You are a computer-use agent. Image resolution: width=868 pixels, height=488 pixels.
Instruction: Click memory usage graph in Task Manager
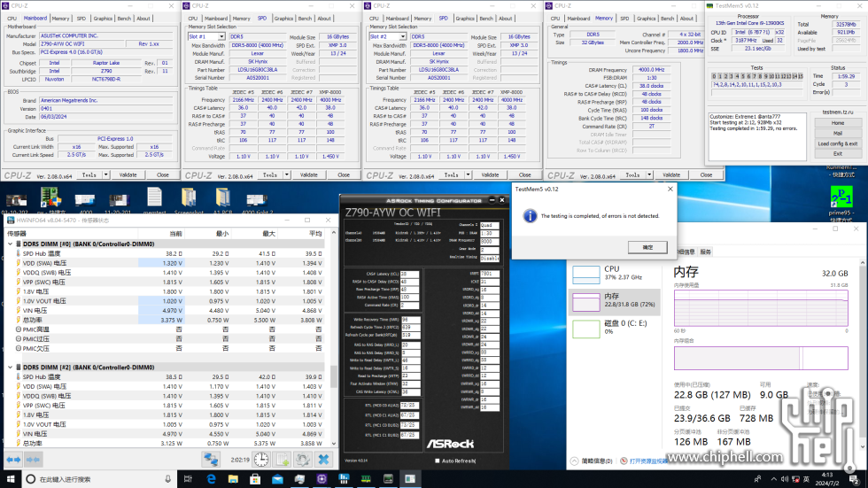click(x=761, y=309)
